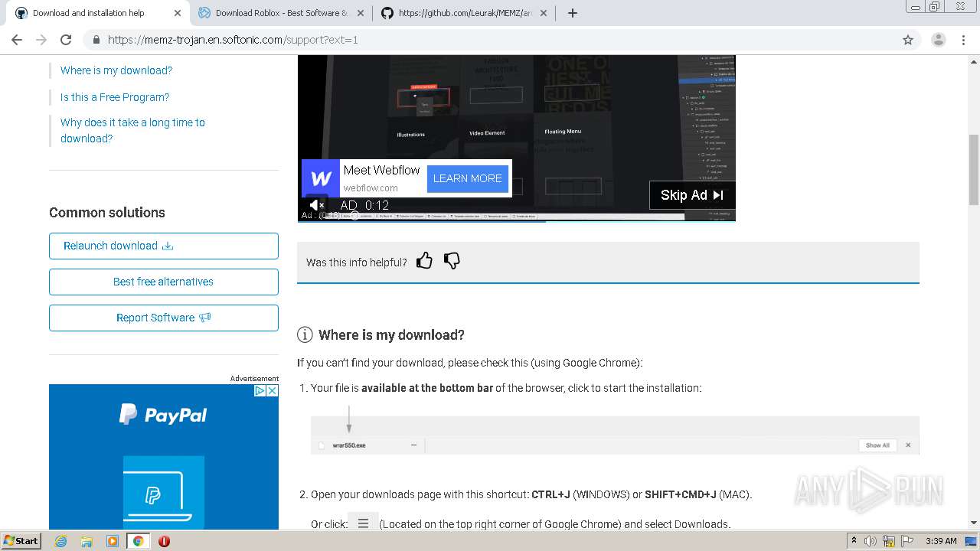
Task: Open the Windows Start menu
Action: 21,541
